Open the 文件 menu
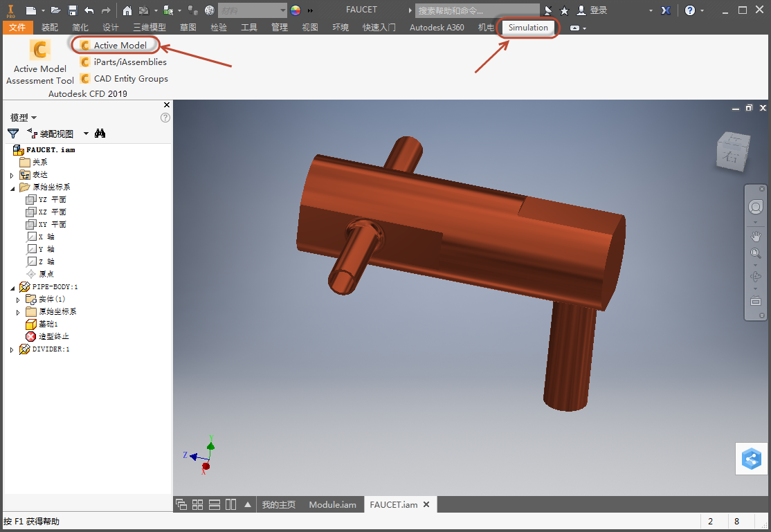771x532 pixels. click(x=17, y=28)
